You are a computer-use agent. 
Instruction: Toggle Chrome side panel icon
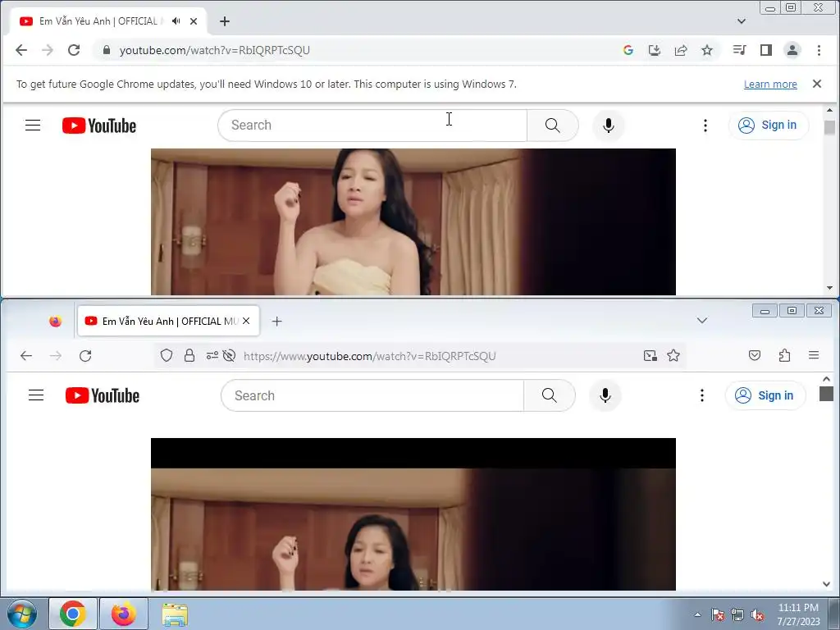click(766, 50)
